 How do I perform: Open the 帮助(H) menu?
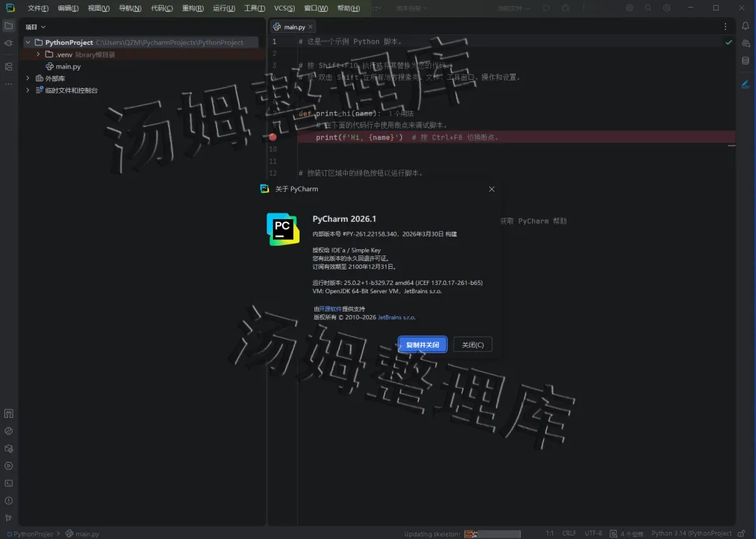pos(349,8)
